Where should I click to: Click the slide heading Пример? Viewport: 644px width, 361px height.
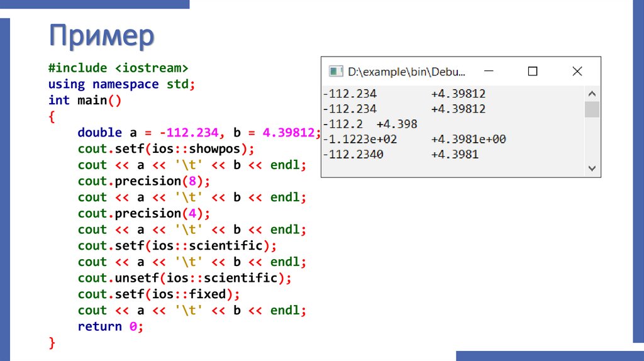[101, 36]
